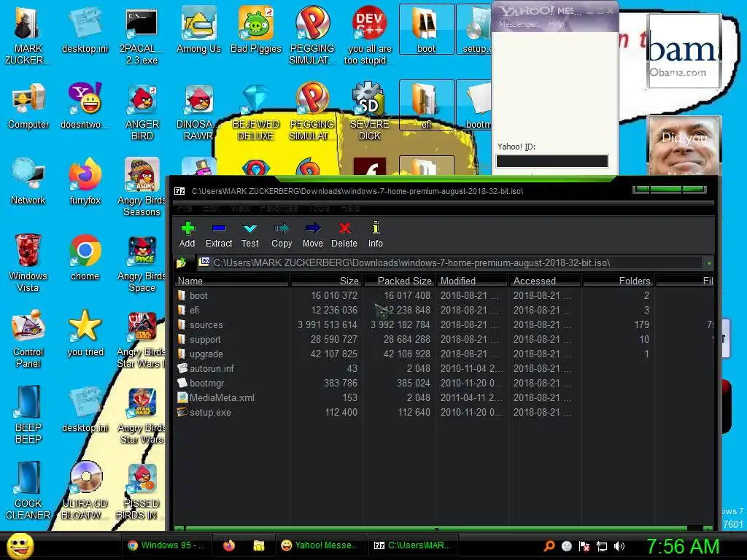The image size is (747, 560).
Task: Click the 7z logo in the title bar
Action: [x=179, y=191]
